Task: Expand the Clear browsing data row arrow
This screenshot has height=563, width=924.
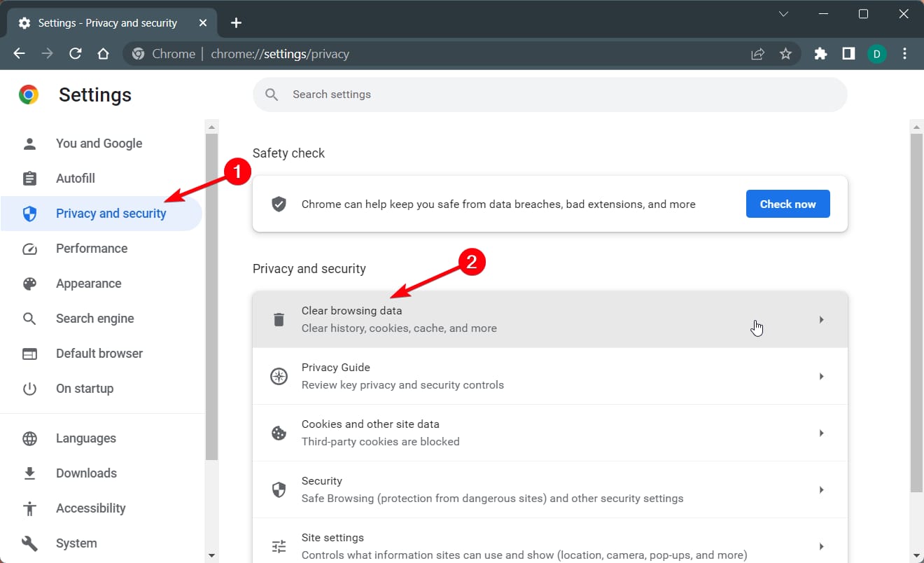Action: 821,320
